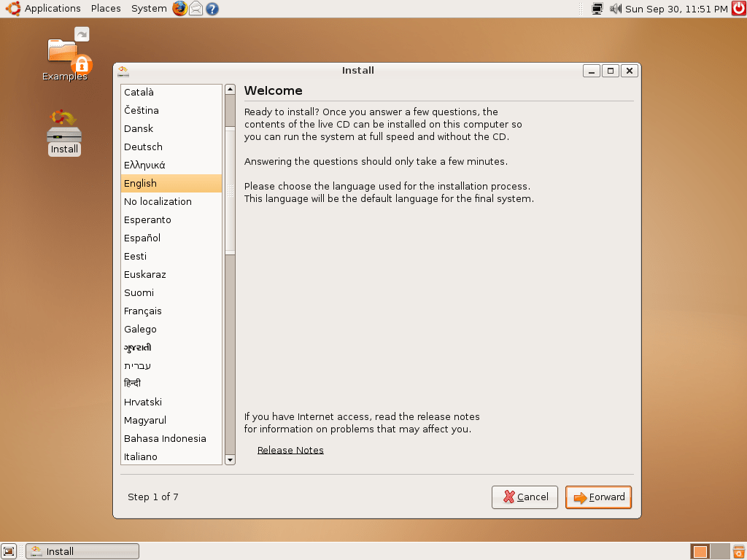Select the Examples folder desktop icon
The width and height of the screenshot is (747, 560).
pos(65,54)
